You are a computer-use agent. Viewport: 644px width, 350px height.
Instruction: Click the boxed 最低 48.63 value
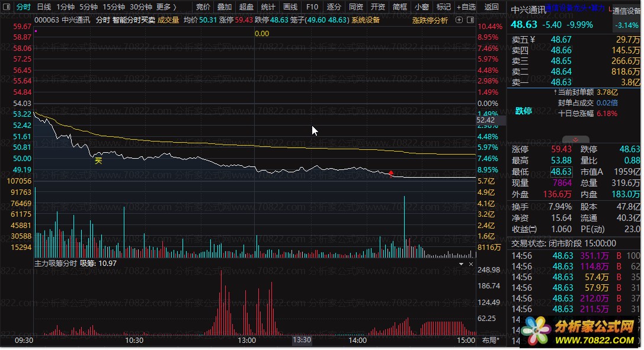561,172
